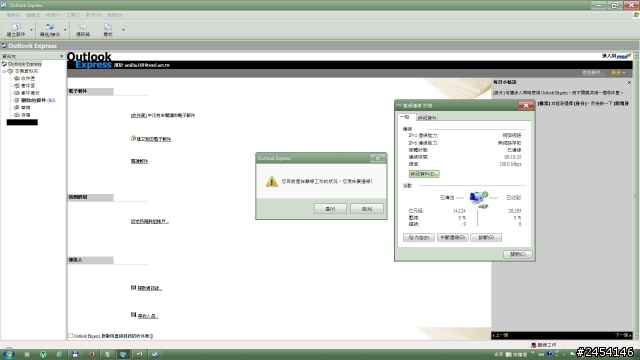The height and width of the screenshot is (360, 640).
Task: Open the Windows Start button
Action: pyautogui.click(x=9, y=354)
